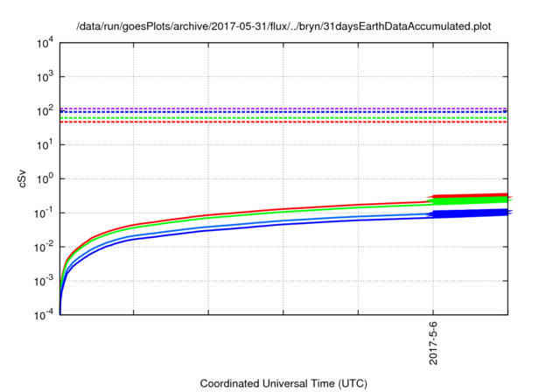Select the 10^-3 y-axis label
560x392 pixels.
click(45, 281)
